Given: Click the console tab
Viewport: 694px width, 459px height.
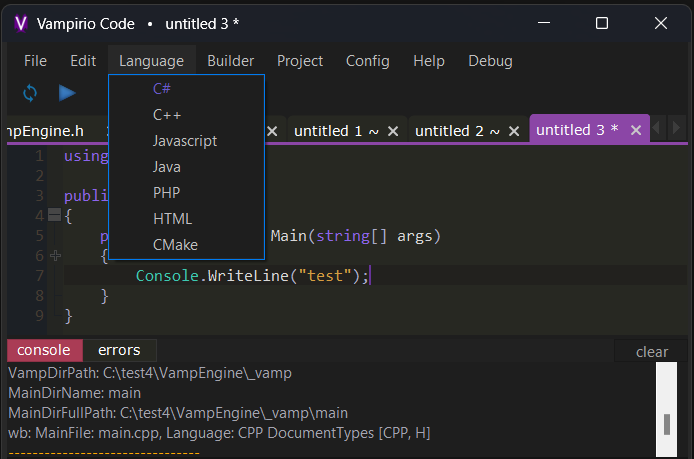Looking at the screenshot, I should point(44,350).
